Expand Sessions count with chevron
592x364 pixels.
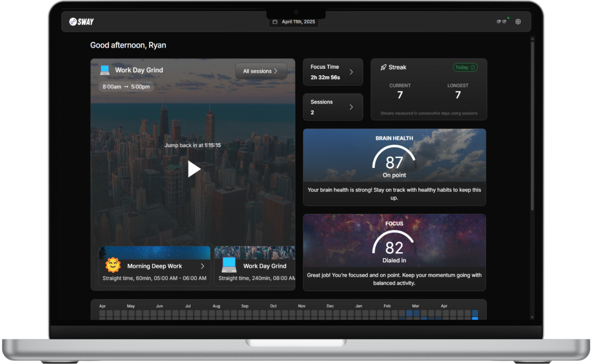tap(351, 107)
